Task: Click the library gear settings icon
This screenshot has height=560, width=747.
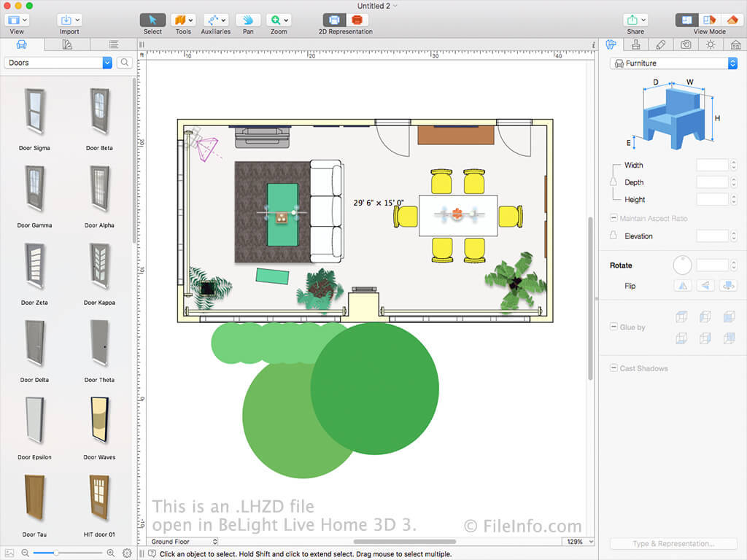Action: coord(127,553)
